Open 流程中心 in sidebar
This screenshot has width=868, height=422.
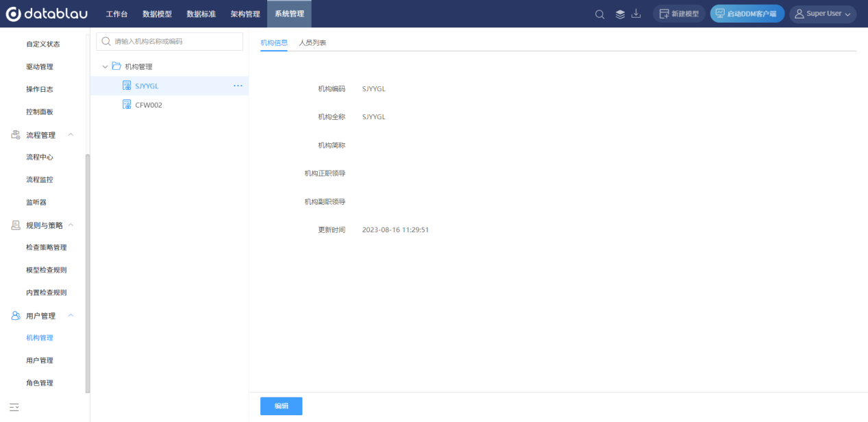tap(40, 157)
